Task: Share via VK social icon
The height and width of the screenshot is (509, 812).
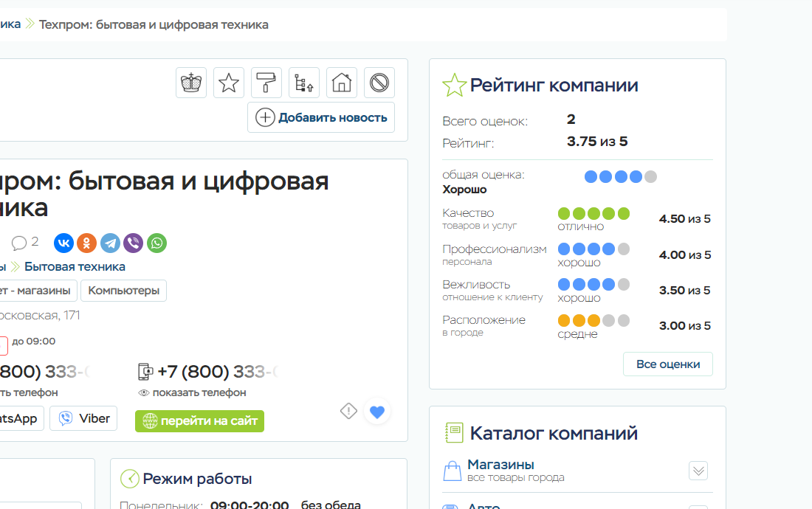Action: [63, 243]
